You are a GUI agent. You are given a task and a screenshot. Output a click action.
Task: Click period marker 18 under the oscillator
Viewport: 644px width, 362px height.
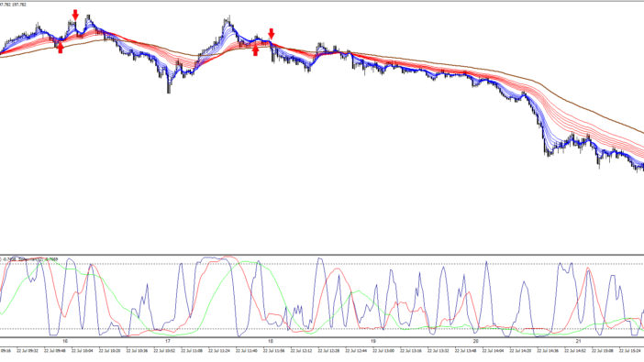point(271,341)
